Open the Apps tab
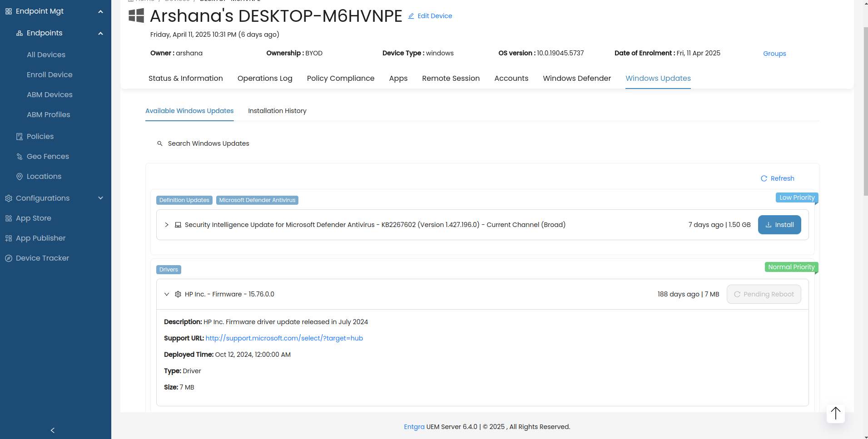868x439 pixels. [x=398, y=78]
